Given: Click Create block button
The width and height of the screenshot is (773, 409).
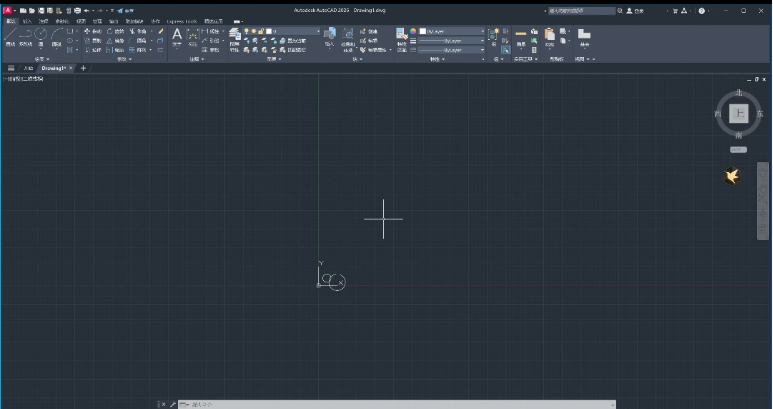Looking at the screenshot, I should pyautogui.click(x=370, y=31).
